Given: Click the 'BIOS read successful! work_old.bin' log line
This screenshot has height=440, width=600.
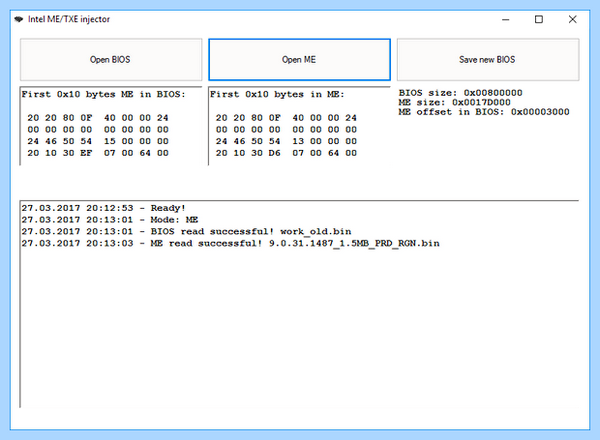Looking at the screenshot, I should (x=186, y=232).
